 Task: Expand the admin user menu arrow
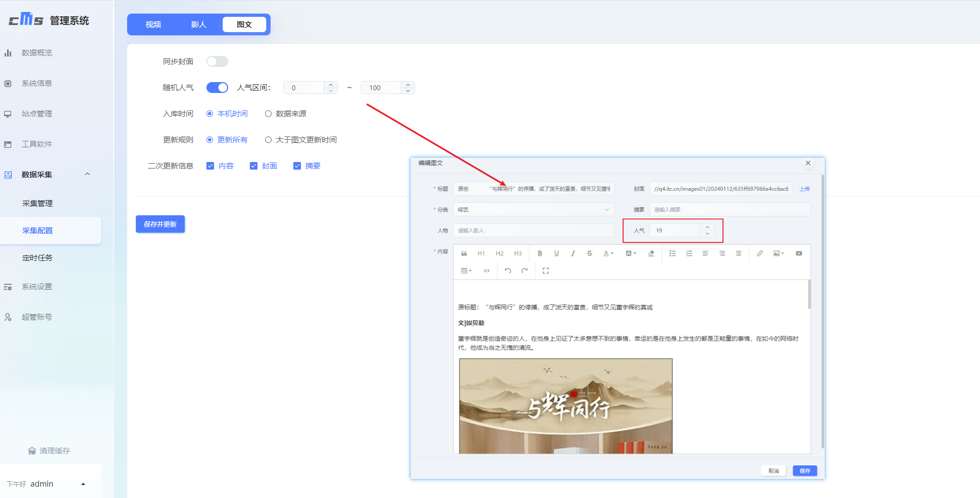(x=83, y=484)
